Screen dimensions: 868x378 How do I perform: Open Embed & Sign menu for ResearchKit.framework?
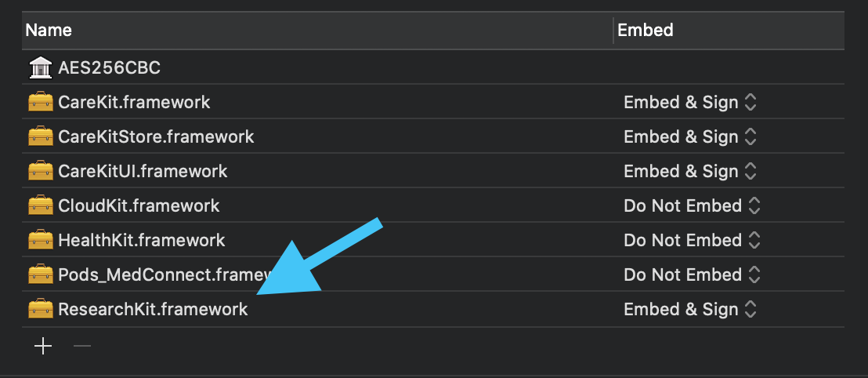click(x=689, y=309)
